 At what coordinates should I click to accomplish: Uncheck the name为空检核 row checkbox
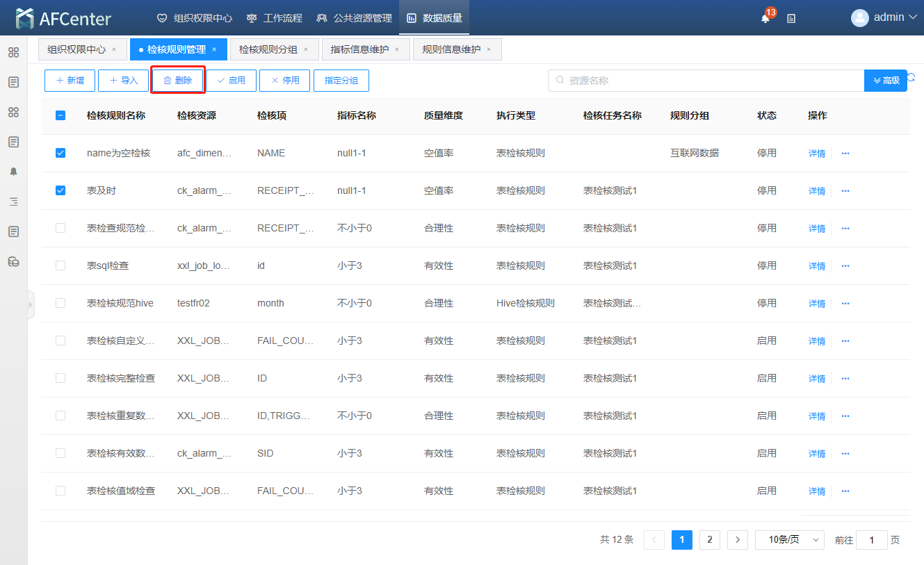pyautogui.click(x=60, y=153)
